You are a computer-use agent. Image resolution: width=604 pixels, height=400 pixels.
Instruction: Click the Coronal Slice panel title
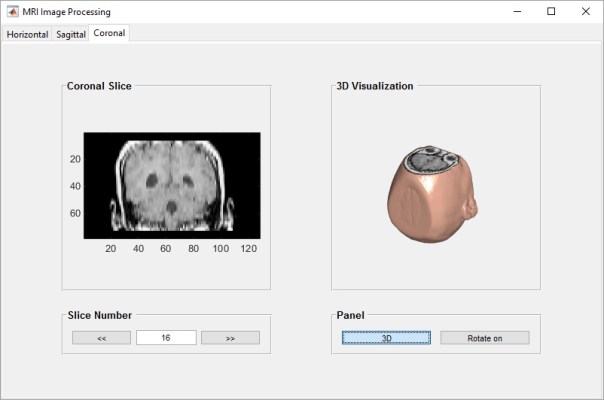(99, 86)
